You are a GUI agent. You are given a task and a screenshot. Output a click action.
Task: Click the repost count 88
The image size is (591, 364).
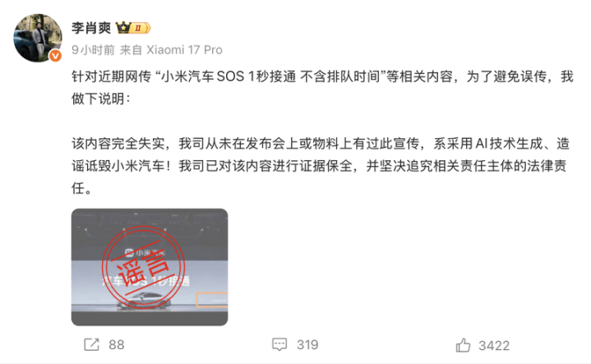click(x=116, y=345)
